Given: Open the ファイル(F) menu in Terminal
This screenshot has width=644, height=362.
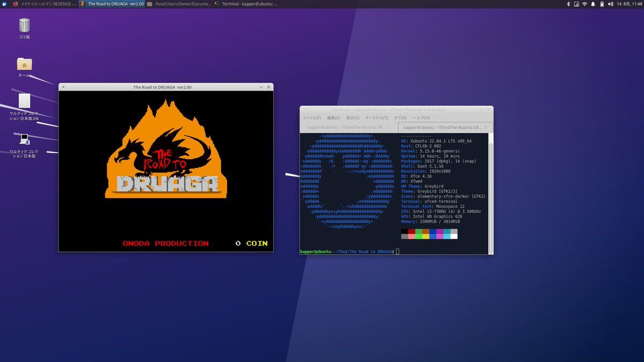Looking at the screenshot, I should [311, 118].
